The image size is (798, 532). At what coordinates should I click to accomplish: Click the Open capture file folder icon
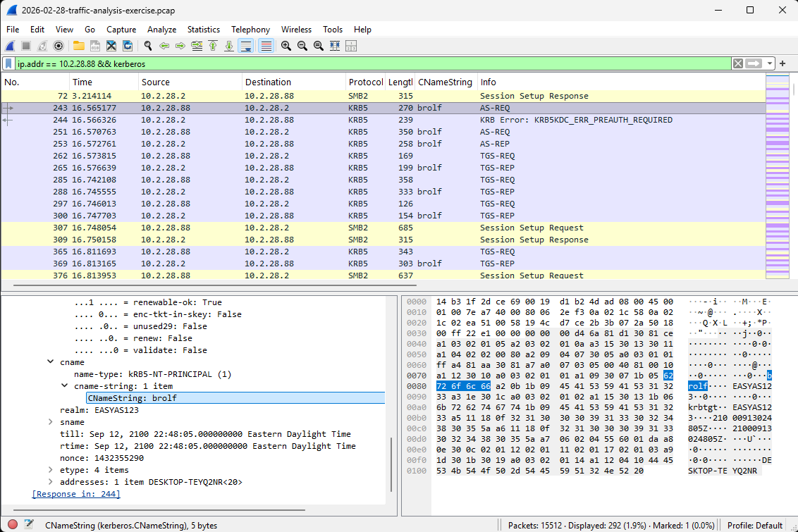click(x=78, y=46)
